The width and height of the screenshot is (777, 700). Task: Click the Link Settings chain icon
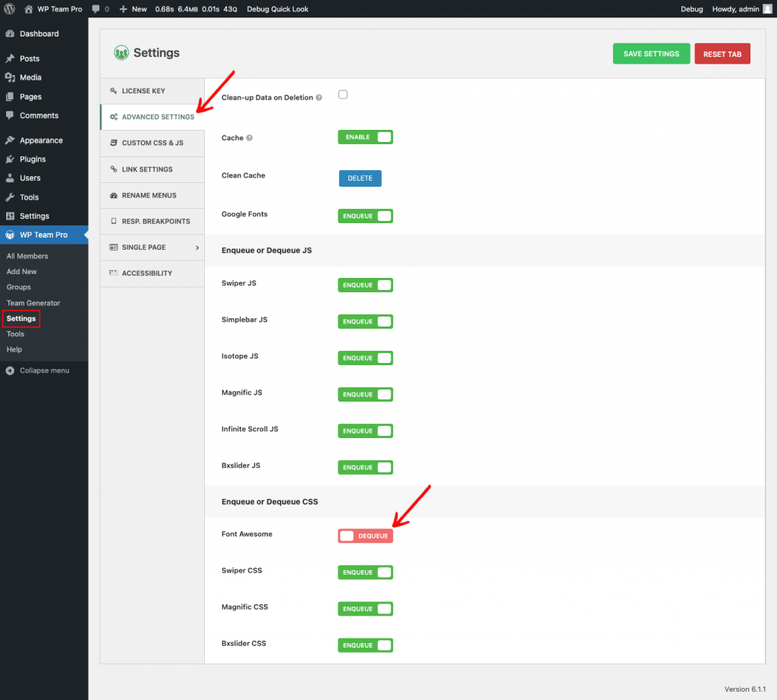pyautogui.click(x=114, y=169)
